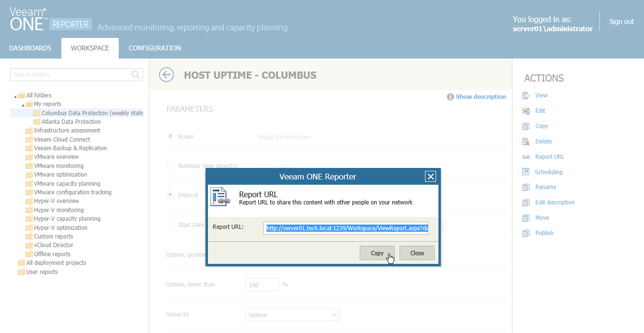The width and height of the screenshot is (644, 333).
Task: Select the Business View object(s) radio button
Action: point(170,166)
